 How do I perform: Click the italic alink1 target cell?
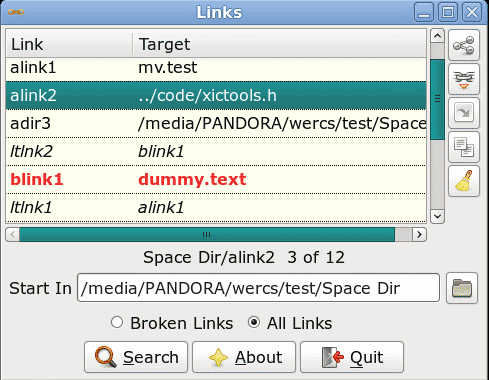(161, 208)
